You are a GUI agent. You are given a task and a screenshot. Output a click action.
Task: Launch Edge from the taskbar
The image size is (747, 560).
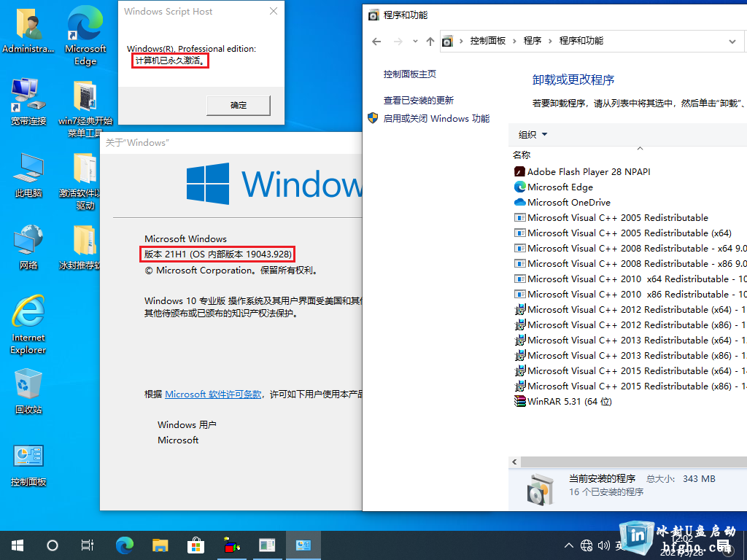(125, 545)
